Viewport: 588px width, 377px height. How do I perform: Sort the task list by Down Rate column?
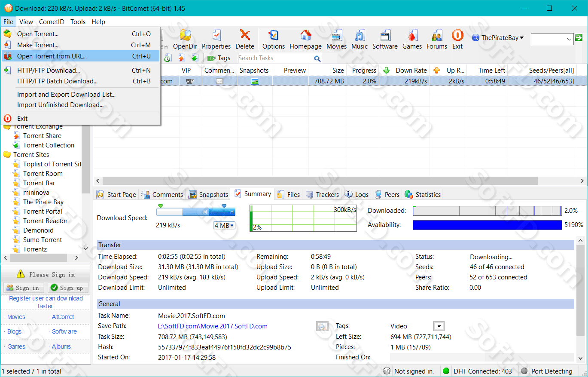coord(405,70)
